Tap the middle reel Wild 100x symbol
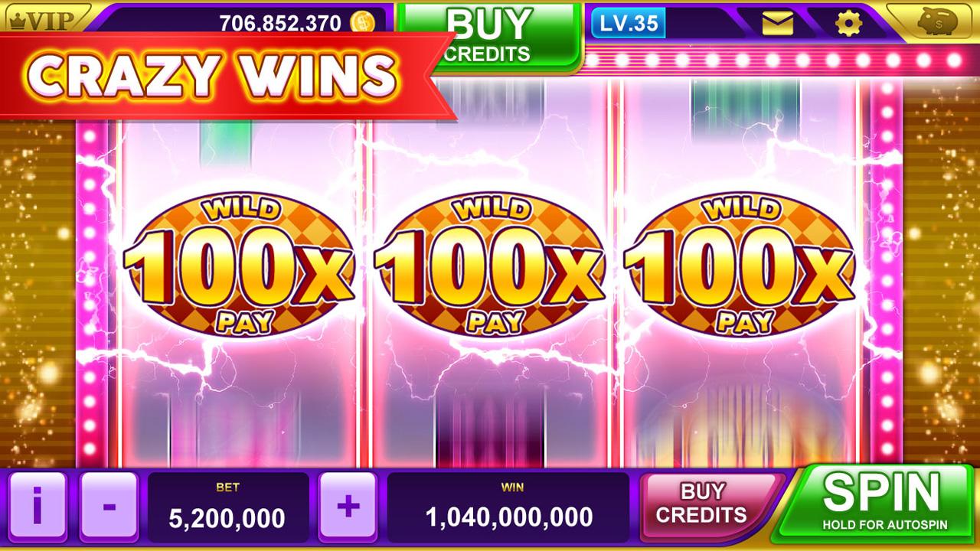The width and height of the screenshot is (980, 551). tap(490, 264)
